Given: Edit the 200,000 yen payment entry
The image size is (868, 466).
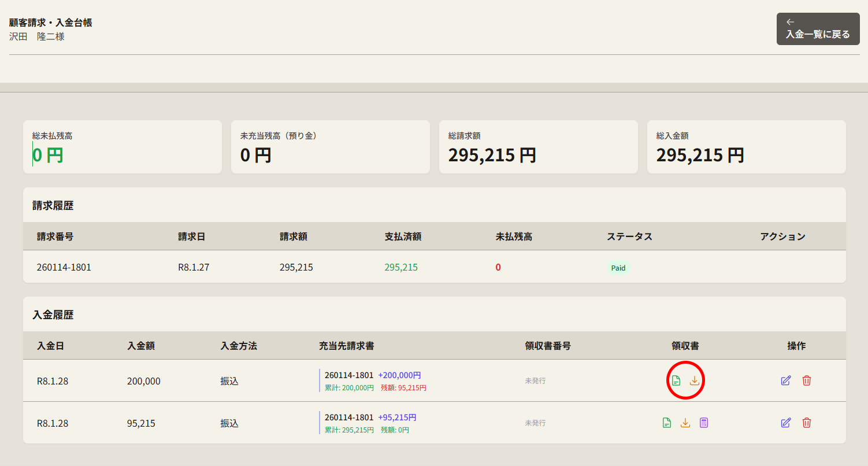Looking at the screenshot, I should coord(785,380).
